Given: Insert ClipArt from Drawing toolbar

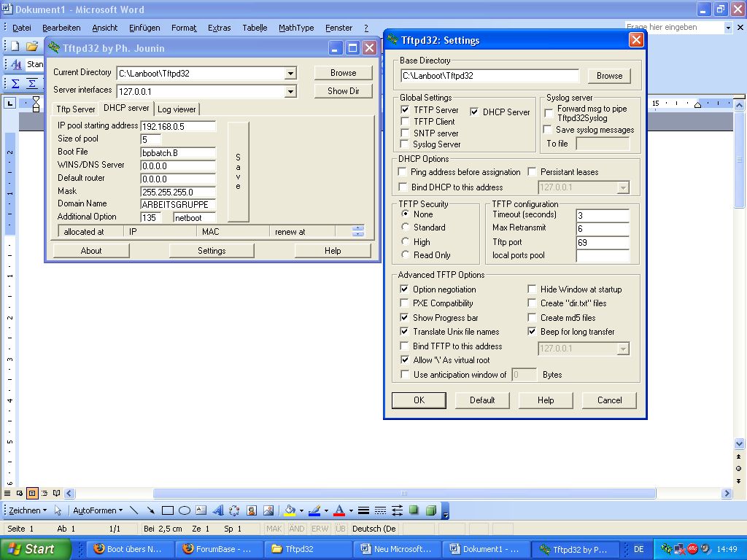Looking at the screenshot, I should click(252, 510).
